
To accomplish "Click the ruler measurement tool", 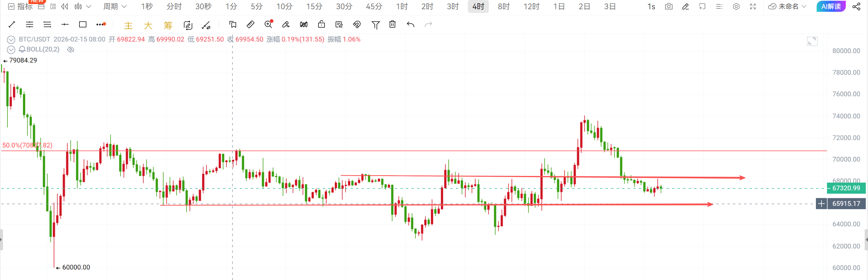I will coord(250,24).
